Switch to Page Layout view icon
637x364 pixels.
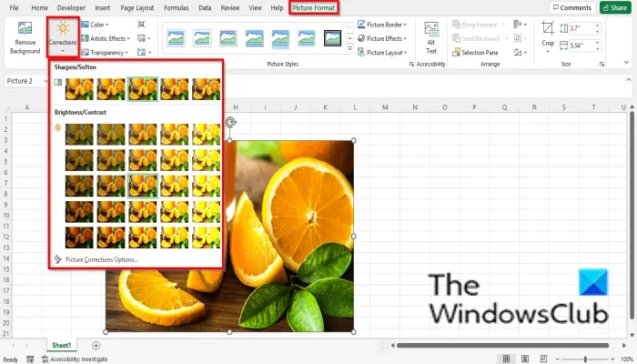point(525,359)
